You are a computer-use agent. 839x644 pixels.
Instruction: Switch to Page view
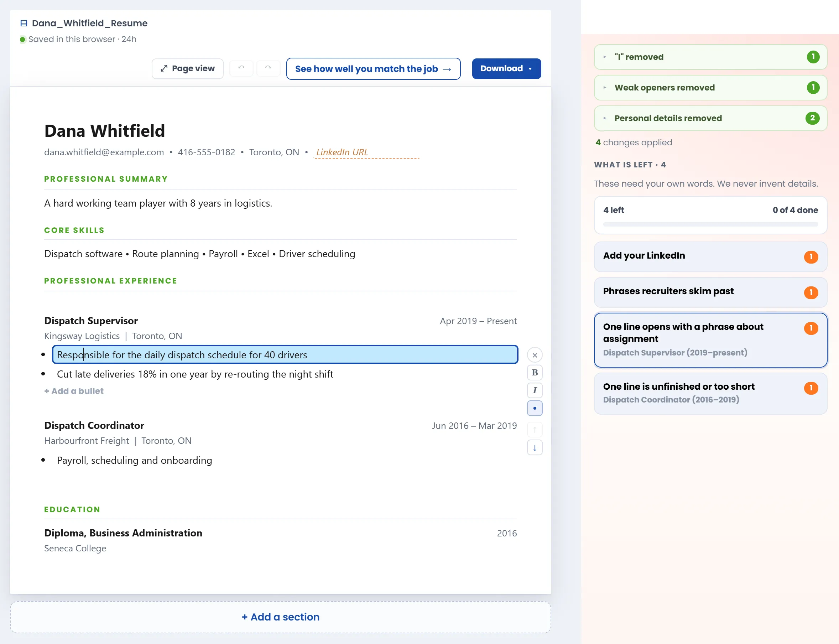point(187,69)
